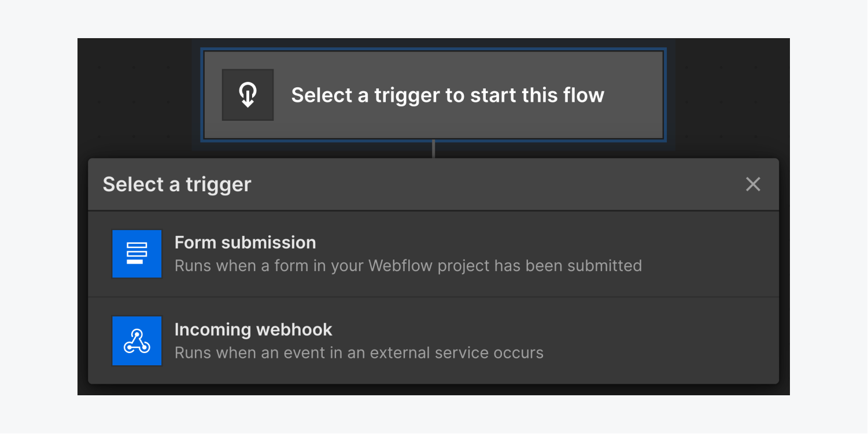Click the panel header bar beside the X

point(497,184)
